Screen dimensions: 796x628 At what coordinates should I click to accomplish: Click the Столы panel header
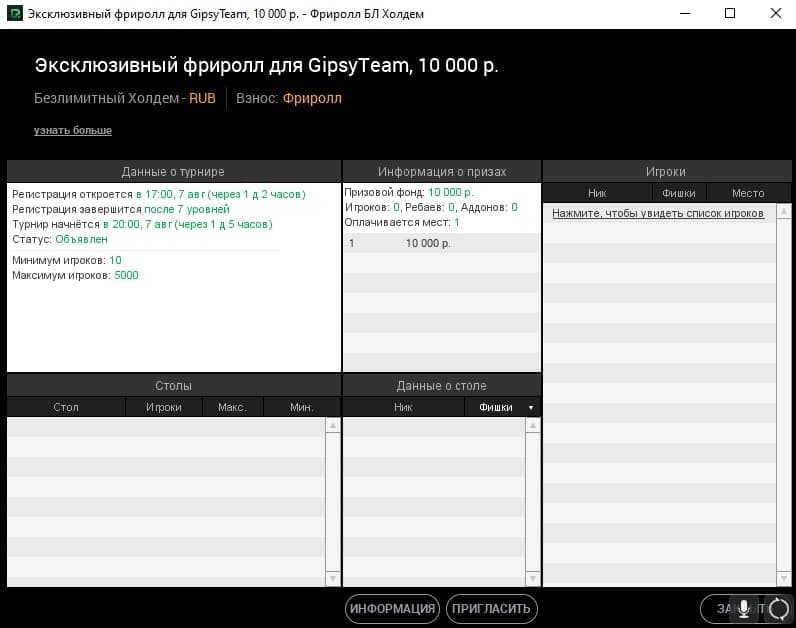[x=174, y=386]
